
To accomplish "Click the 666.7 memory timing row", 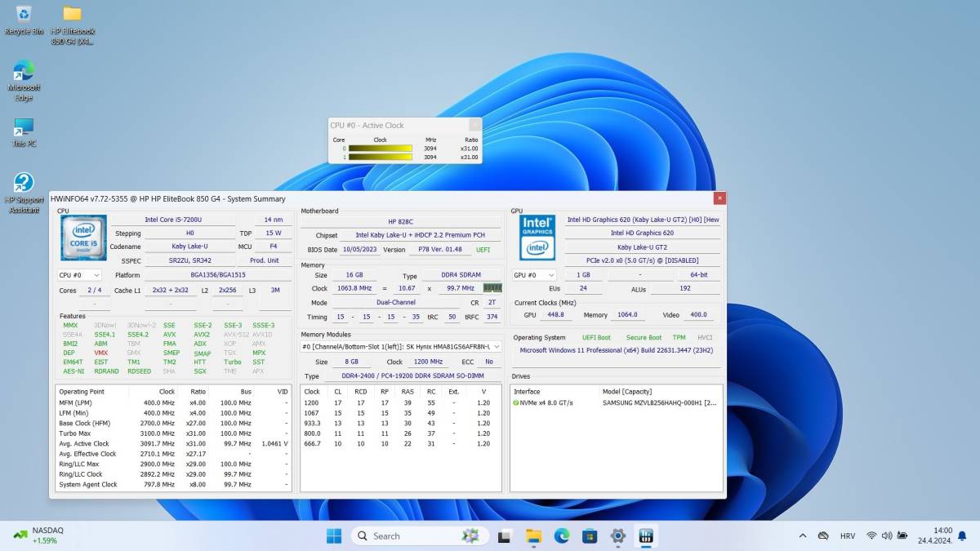I will point(401,443).
